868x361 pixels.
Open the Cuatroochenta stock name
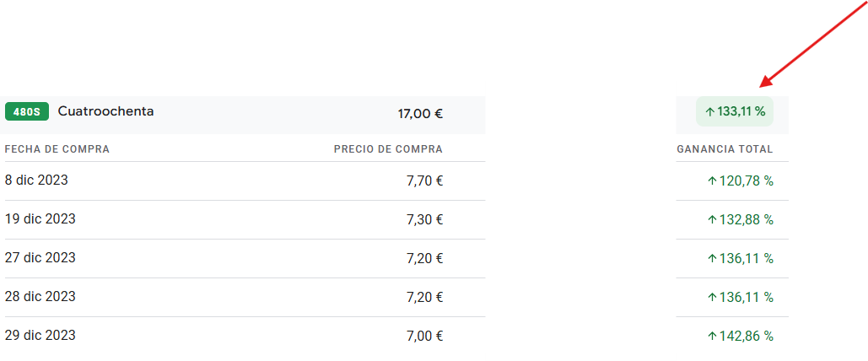pyautogui.click(x=105, y=111)
